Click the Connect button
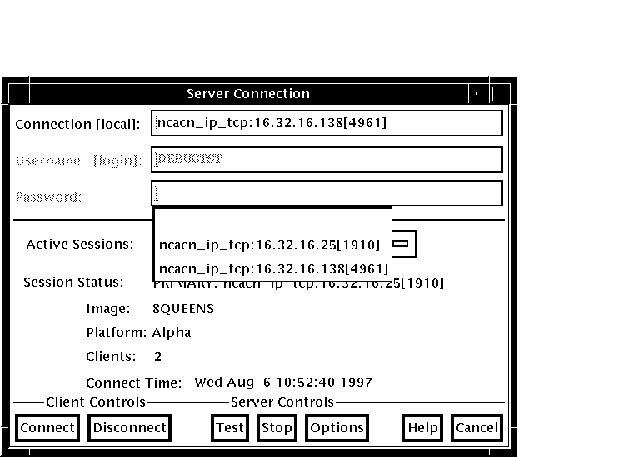Image resolution: width=619 pixels, height=457 pixels. click(x=47, y=428)
